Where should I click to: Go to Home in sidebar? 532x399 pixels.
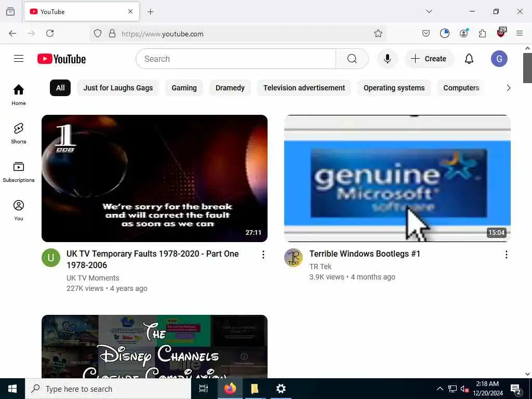(19, 95)
